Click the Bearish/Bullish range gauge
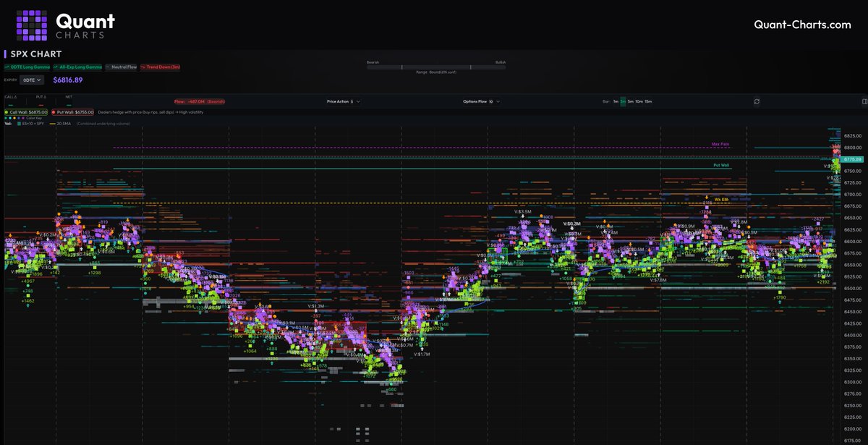This screenshot has width=868, height=445. click(436, 67)
